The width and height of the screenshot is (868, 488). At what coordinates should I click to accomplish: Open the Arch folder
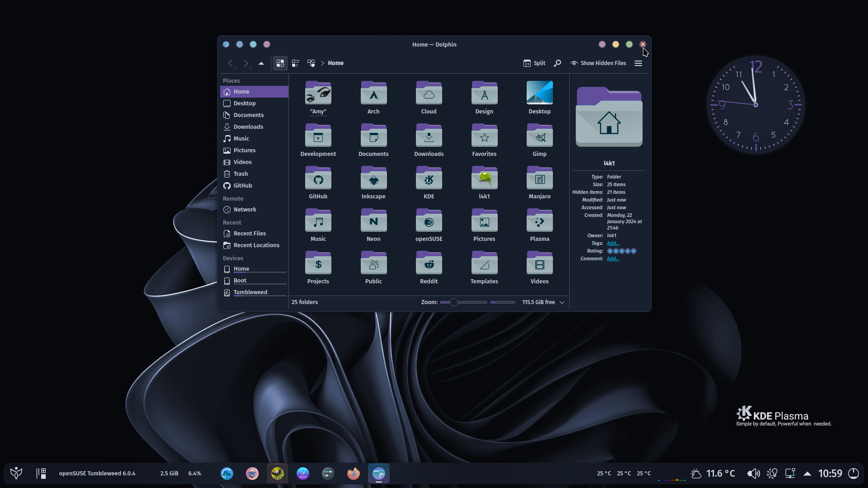pos(373,98)
